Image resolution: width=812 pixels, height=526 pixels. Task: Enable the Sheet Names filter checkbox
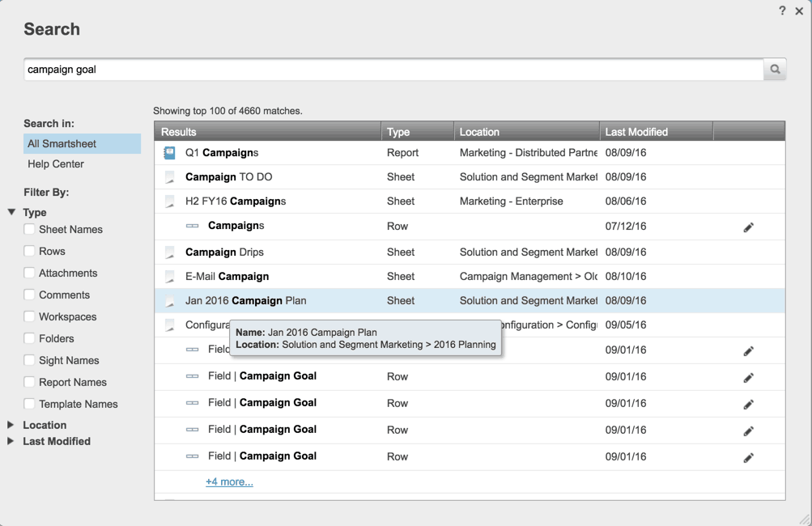tap(29, 230)
